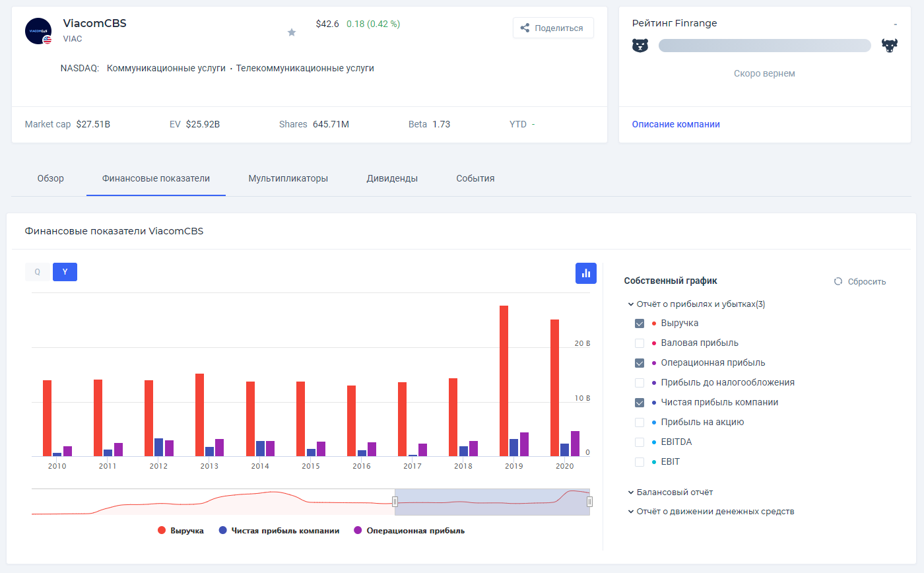This screenshot has width=924, height=573.
Task: Expand Отчёт о движении денежных средств
Action: coord(714,512)
